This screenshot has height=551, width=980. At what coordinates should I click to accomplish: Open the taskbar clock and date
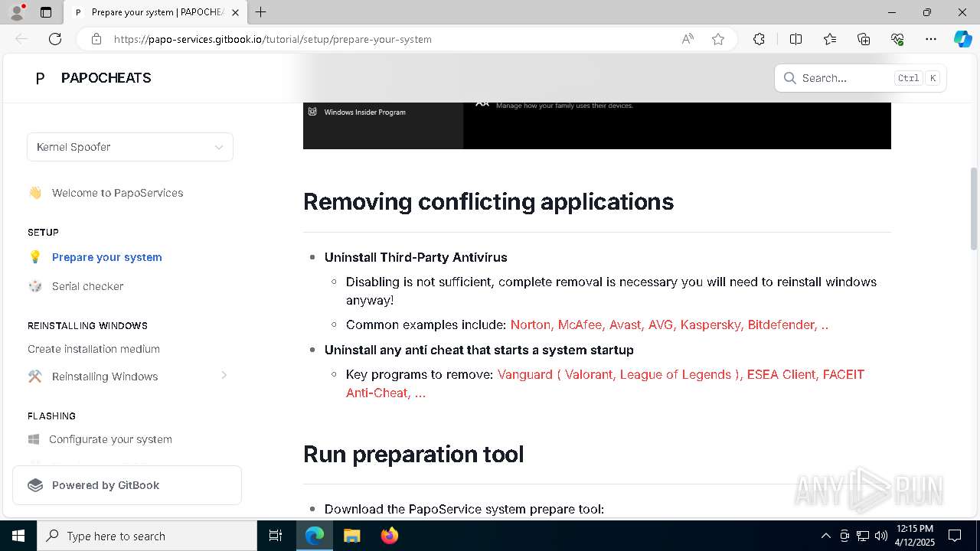[x=915, y=536]
